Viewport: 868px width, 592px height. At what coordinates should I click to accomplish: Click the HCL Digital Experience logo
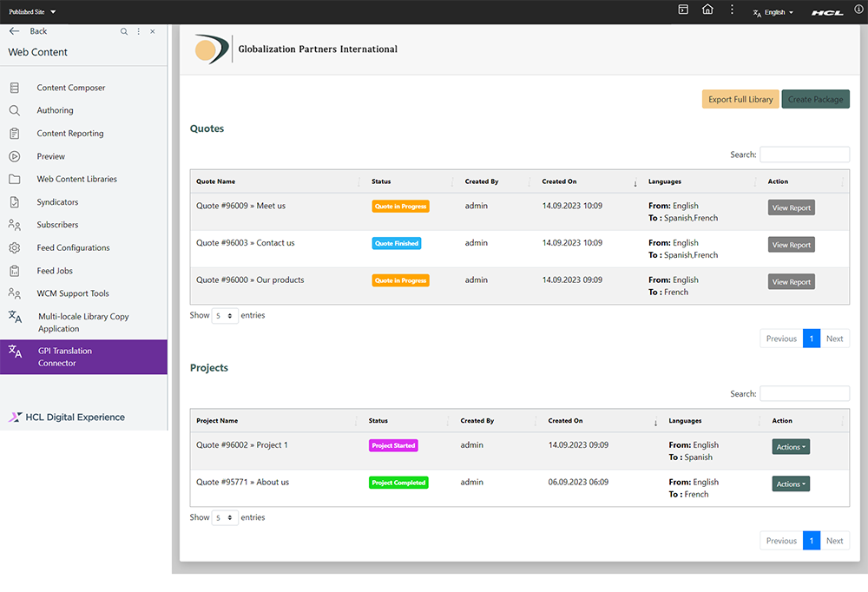67,417
